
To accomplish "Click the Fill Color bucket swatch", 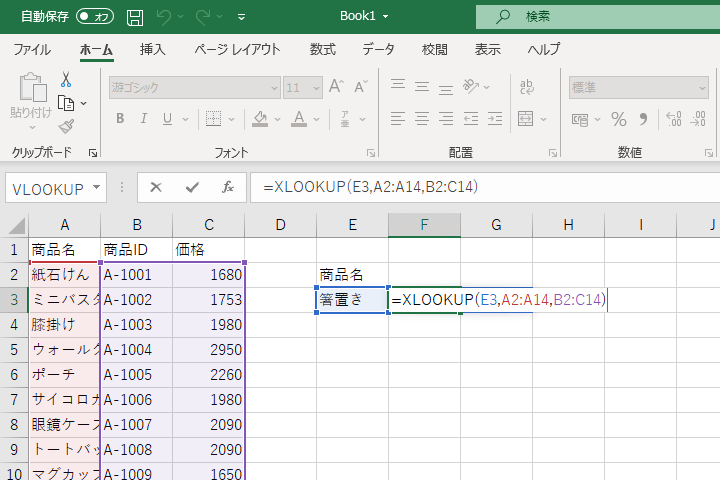I will (x=260, y=119).
